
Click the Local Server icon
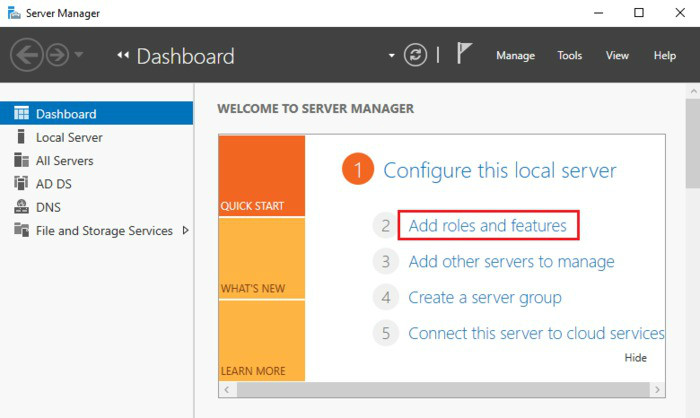coord(21,137)
